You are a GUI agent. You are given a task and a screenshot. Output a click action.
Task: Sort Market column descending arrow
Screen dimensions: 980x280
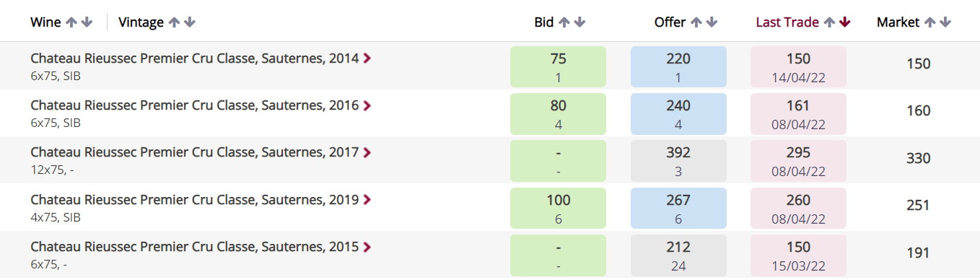click(x=945, y=22)
